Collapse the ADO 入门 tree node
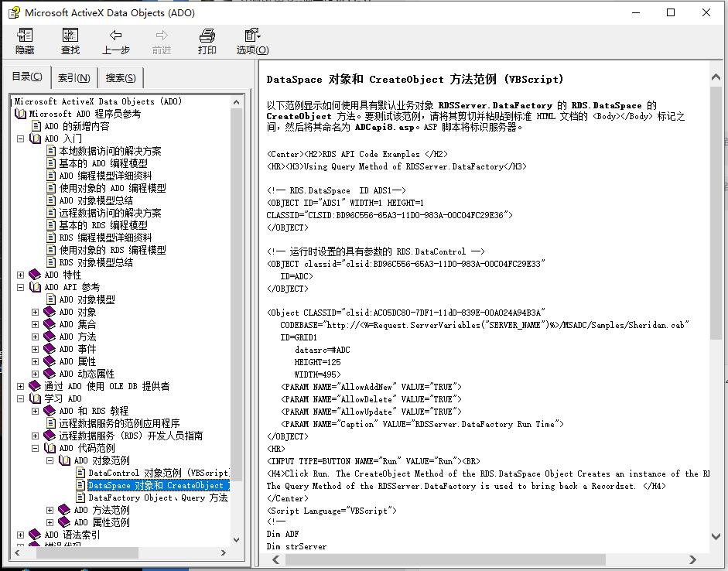 coord(20,138)
